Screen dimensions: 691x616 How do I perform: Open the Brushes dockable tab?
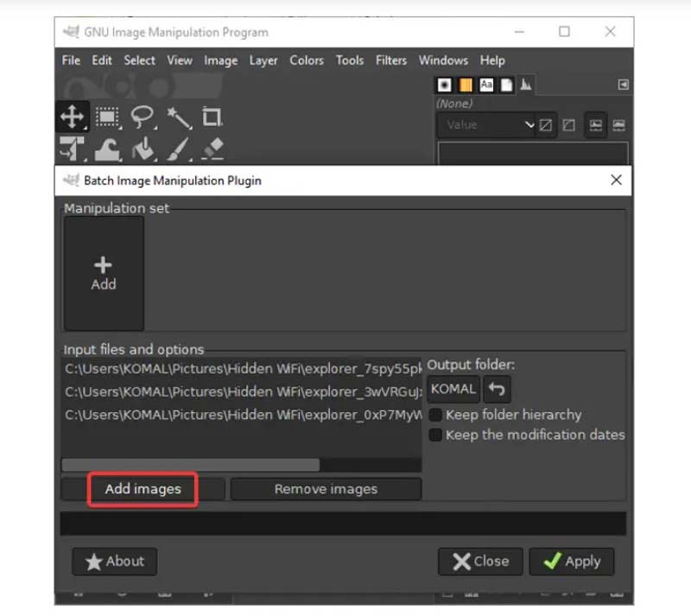pos(444,84)
